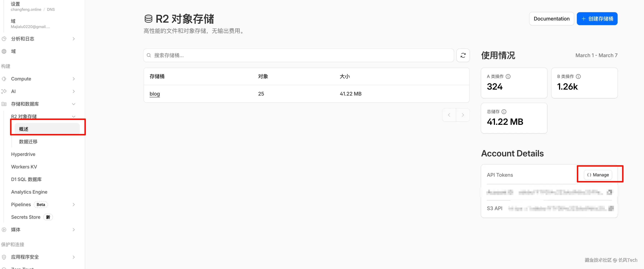The width and height of the screenshot is (644, 269).
Task: Select Workers KV in the sidebar
Action: pos(24,167)
